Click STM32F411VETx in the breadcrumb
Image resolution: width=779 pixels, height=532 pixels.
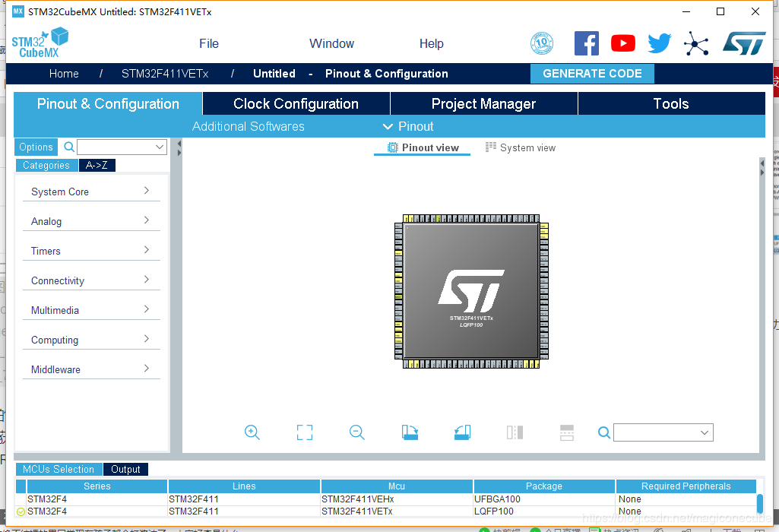165,74
